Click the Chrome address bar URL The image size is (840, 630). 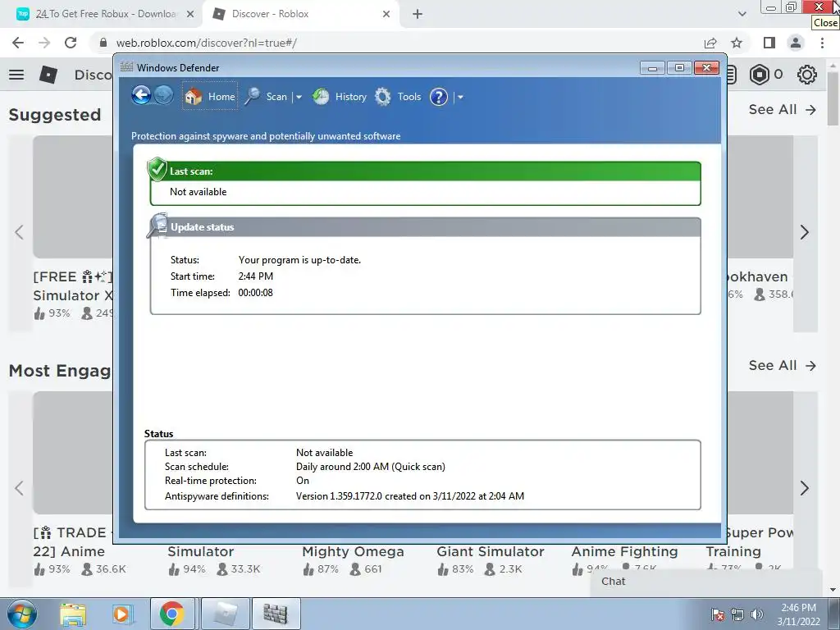(206, 43)
